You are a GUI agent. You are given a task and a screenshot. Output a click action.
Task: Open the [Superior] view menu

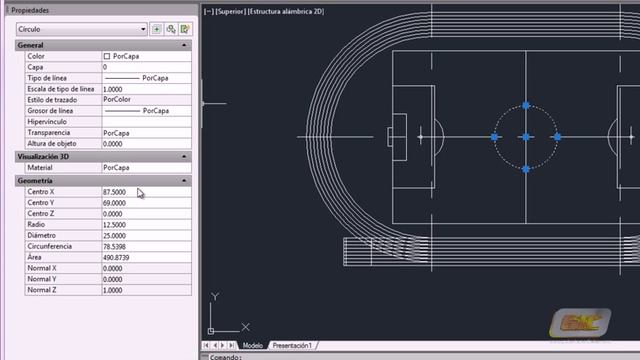[x=231, y=12]
